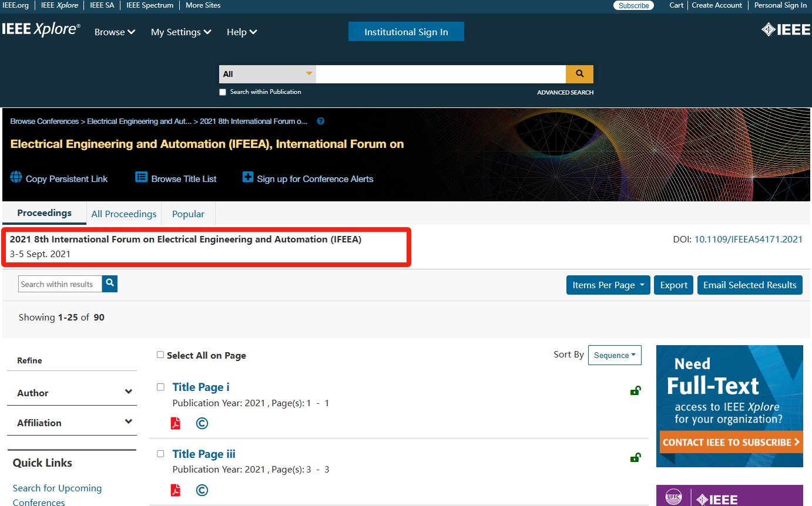Click the Export button

673,285
